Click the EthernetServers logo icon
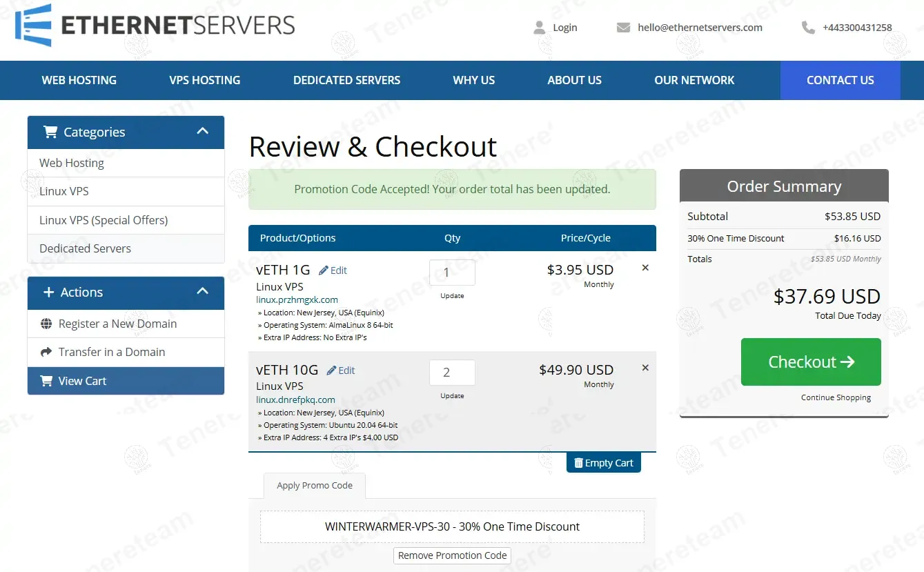Screen dimensions: 924x572 (33, 25)
